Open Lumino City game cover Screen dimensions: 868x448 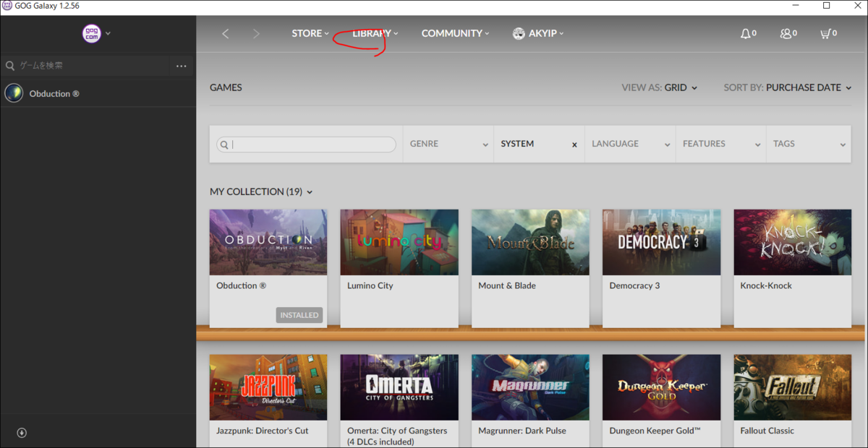[399, 242]
